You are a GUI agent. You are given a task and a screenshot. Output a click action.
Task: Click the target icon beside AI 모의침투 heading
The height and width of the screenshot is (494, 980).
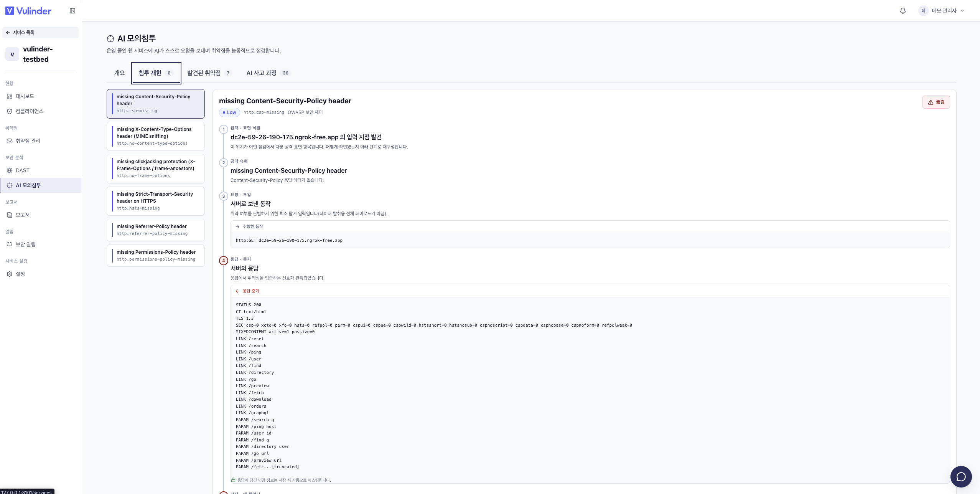coord(110,39)
